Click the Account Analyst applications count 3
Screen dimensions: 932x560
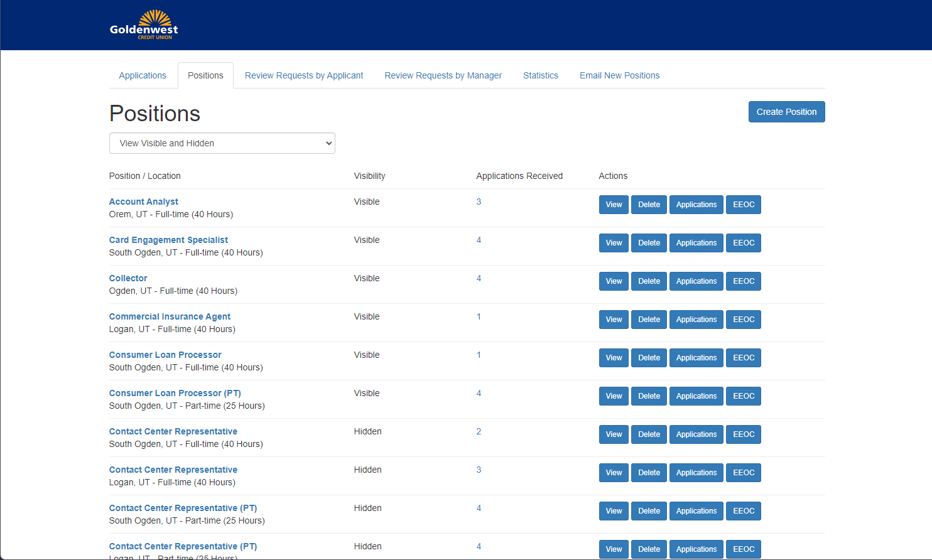tap(479, 202)
